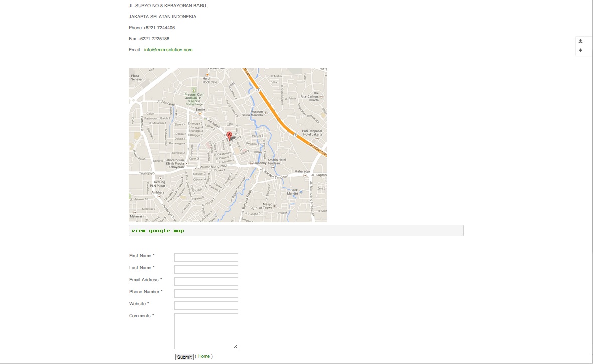Open the view google map bar
The height and width of the screenshot is (364, 593).
coord(296,231)
